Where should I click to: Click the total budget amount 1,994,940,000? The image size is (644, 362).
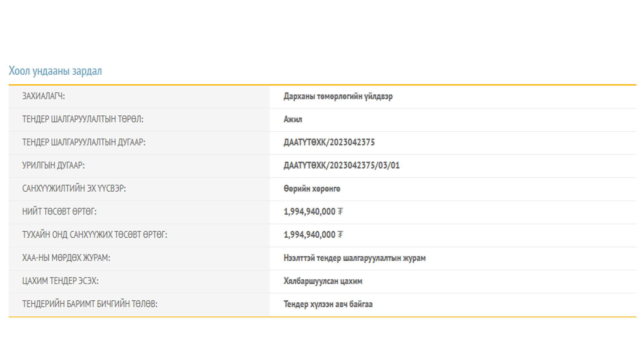309,212
